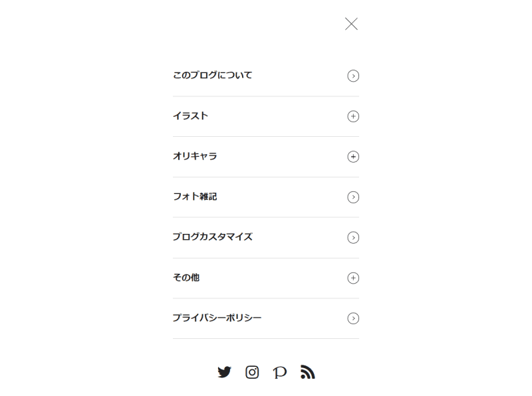The image size is (532, 396).
Task: Select the イラスト menu entry
Action: tap(190, 116)
